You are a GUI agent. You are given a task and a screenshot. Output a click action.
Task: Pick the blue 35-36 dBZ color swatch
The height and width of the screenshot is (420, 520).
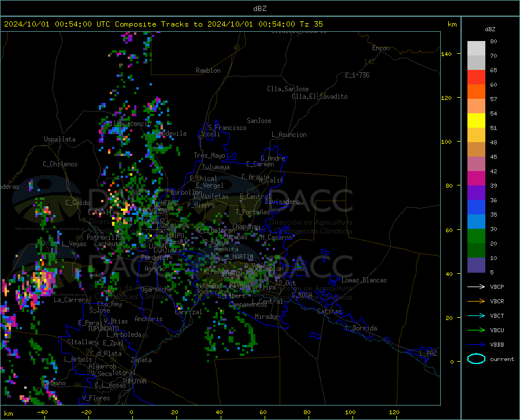pos(476,207)
